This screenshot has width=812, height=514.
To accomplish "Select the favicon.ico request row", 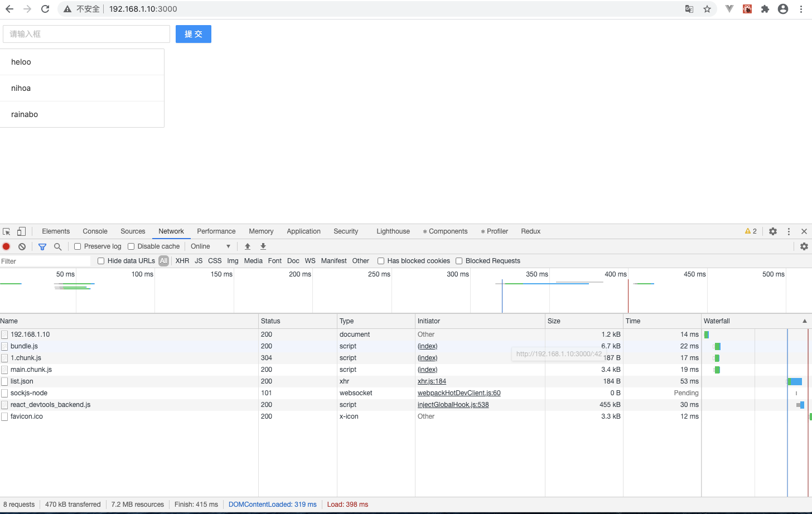I will [x=406, y=416].
